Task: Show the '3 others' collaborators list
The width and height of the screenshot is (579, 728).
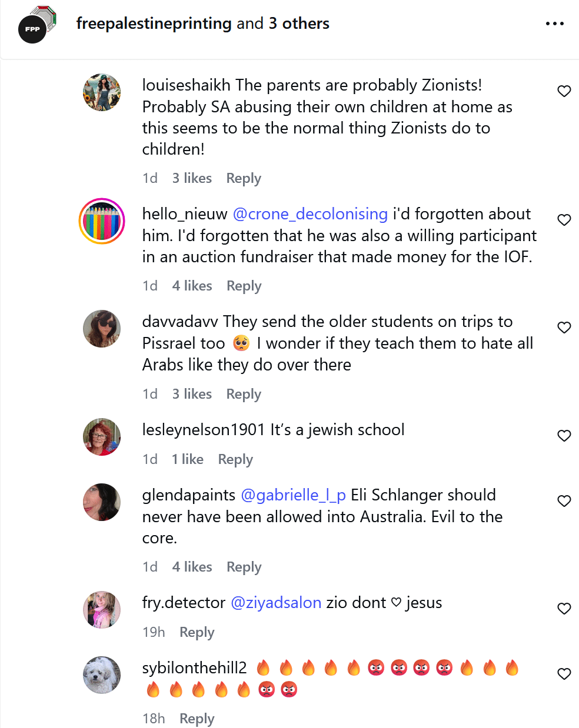Action: click(x=299, y=24)
